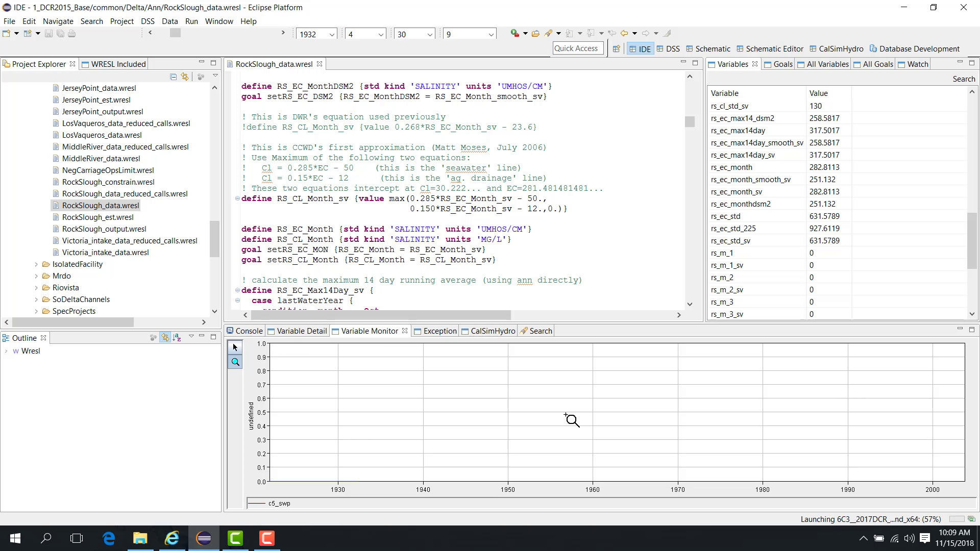Switch to the Console tab

pos(244,331)
